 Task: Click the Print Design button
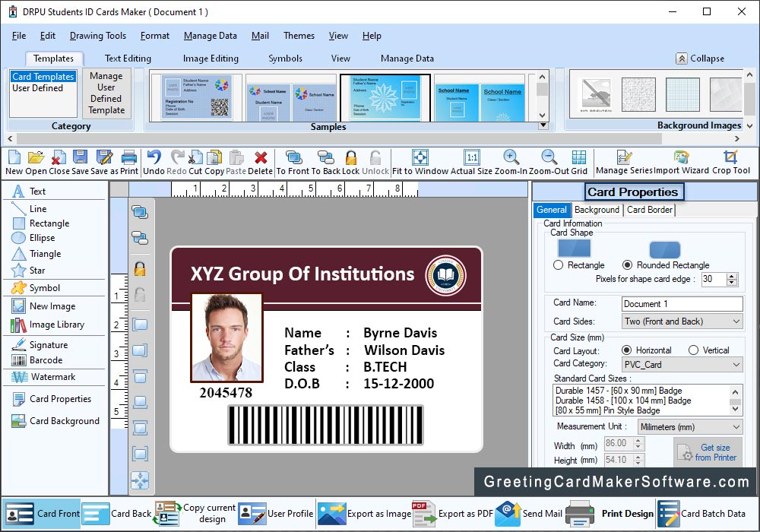610,514
